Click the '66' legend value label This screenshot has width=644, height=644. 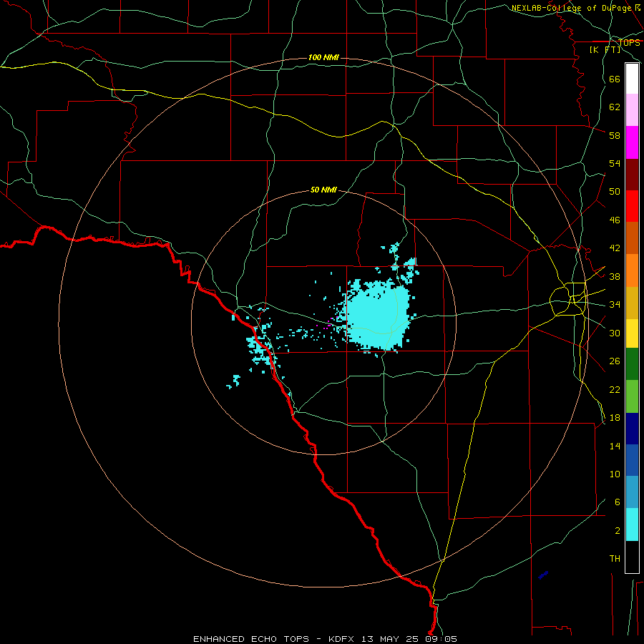click(615, 79)
